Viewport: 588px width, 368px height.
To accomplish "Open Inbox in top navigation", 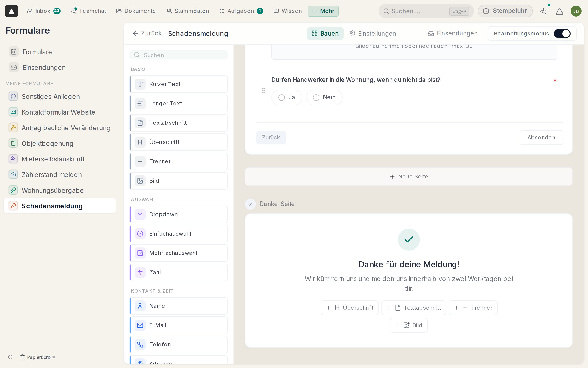I will (44, 11).
